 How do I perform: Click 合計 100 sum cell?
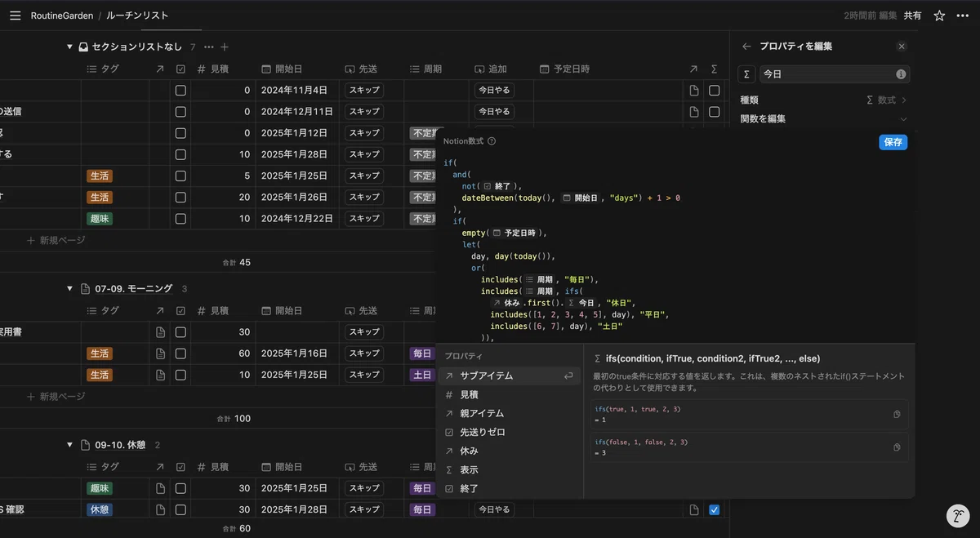234,418
